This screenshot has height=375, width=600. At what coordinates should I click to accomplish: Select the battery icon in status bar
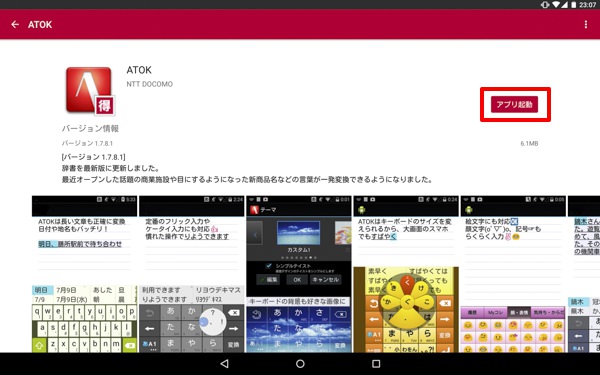574,5
